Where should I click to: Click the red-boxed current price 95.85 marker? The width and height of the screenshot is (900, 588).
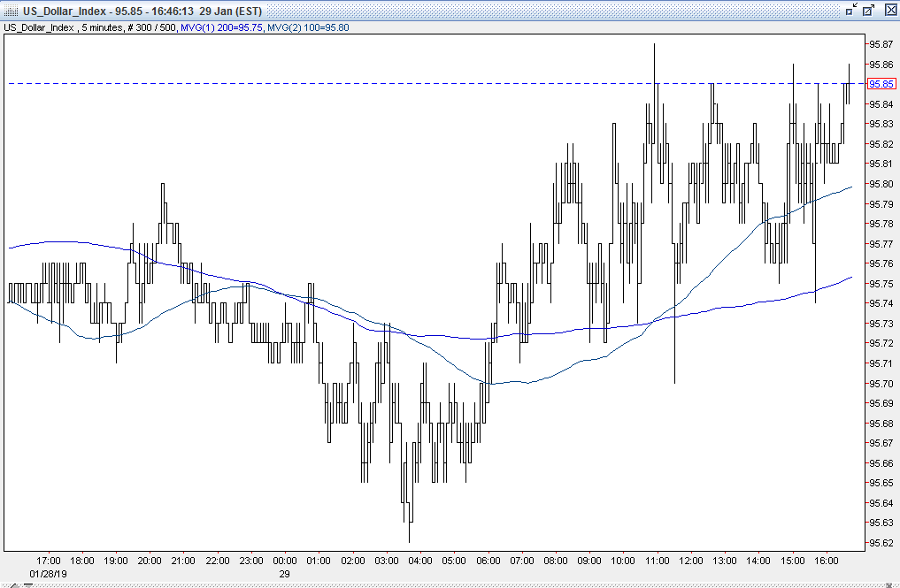[881, 84]
